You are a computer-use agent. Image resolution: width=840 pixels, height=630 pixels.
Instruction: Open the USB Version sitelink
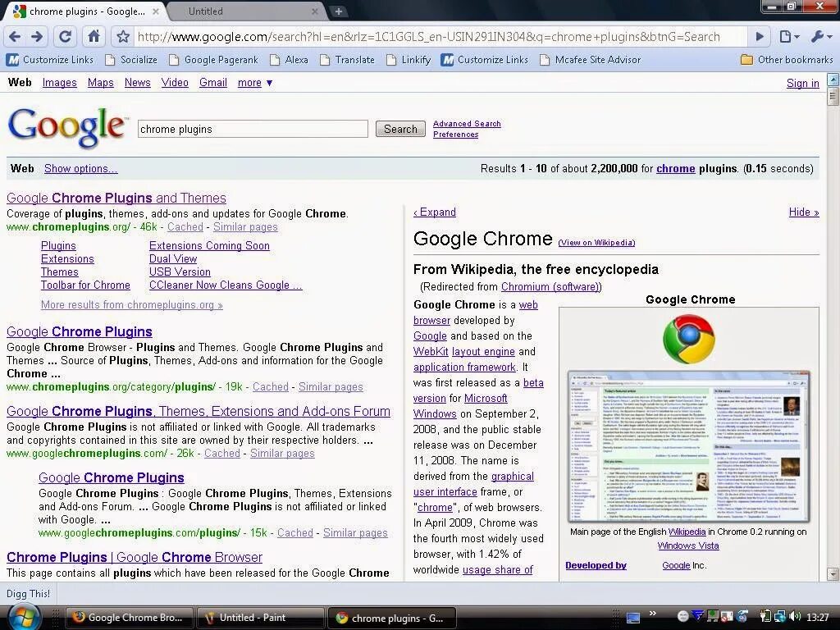pyautogui.click(x=180, y=272)
